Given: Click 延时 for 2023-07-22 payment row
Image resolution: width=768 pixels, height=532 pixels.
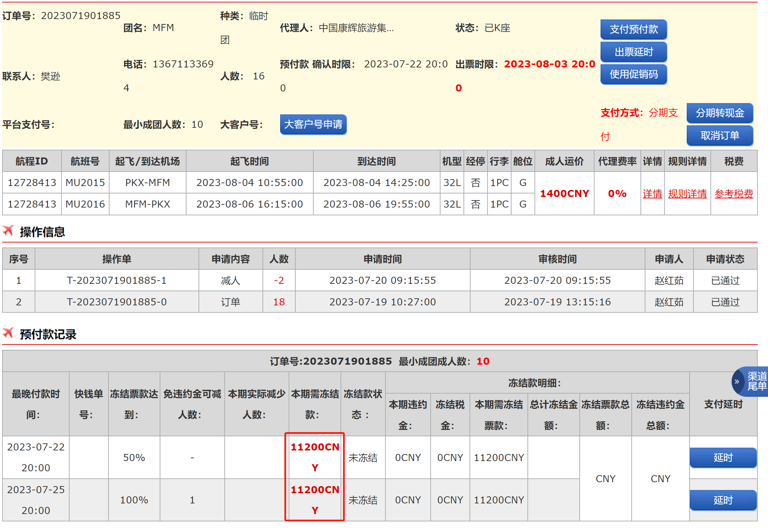Looking at the screenshot, I should tap(723, 458).
